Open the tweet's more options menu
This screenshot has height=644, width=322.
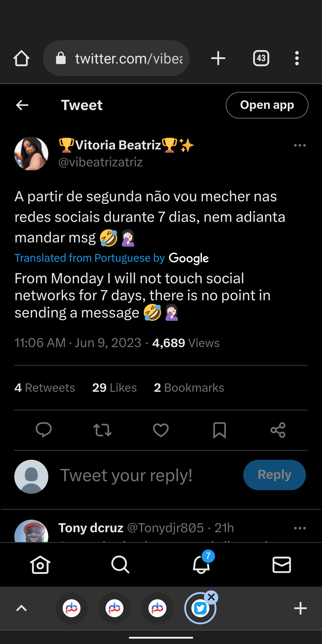point(300,145)
